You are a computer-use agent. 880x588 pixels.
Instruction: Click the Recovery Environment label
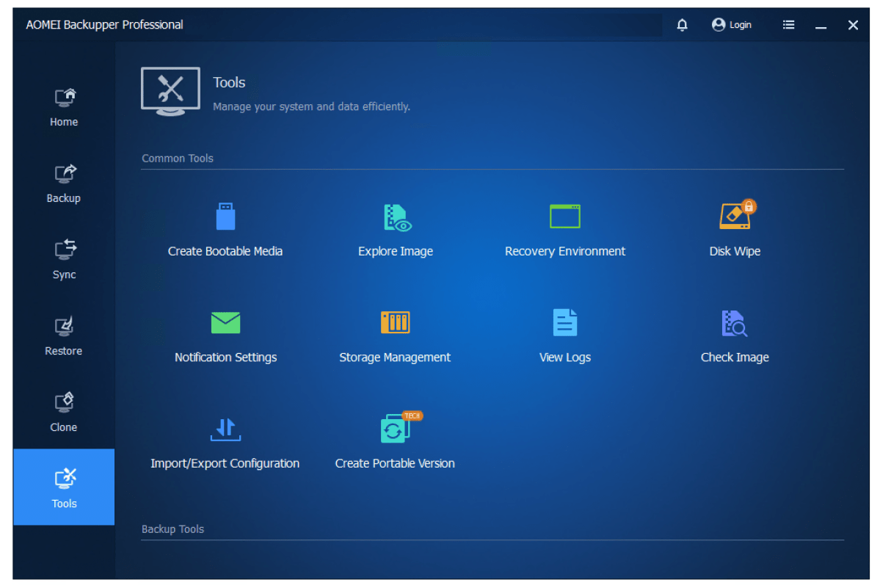coord(564,251)
